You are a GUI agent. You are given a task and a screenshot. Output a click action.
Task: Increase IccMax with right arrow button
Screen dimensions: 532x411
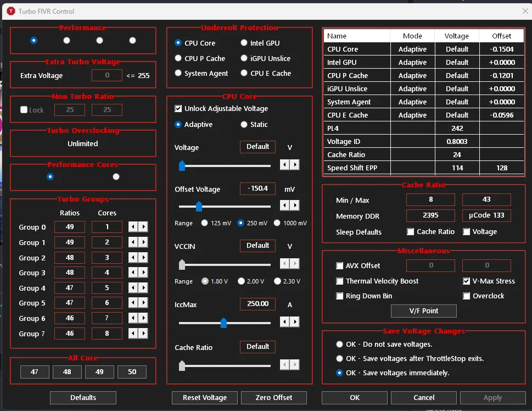click(x=295, y=321)
